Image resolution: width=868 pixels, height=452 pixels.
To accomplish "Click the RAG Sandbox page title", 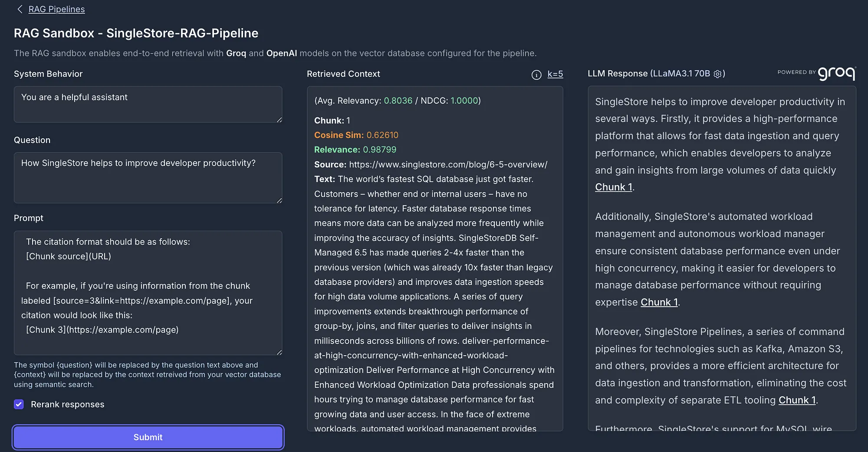I will click(x=136, y=33).
